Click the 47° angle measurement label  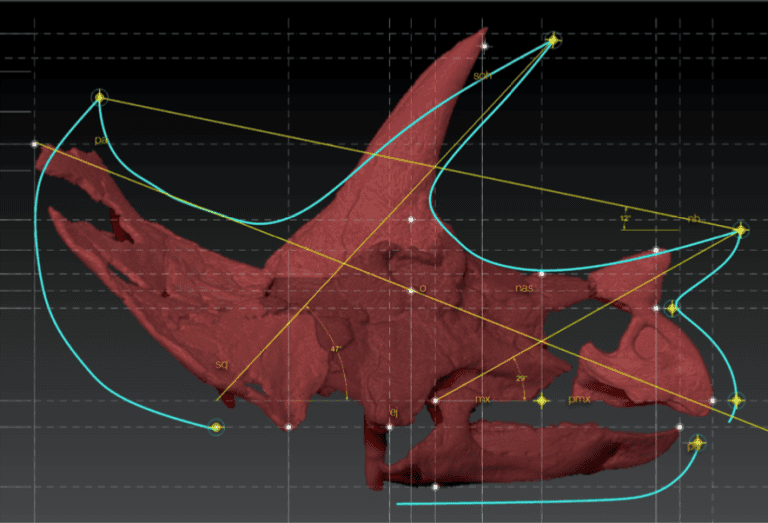tap(335, 349)
